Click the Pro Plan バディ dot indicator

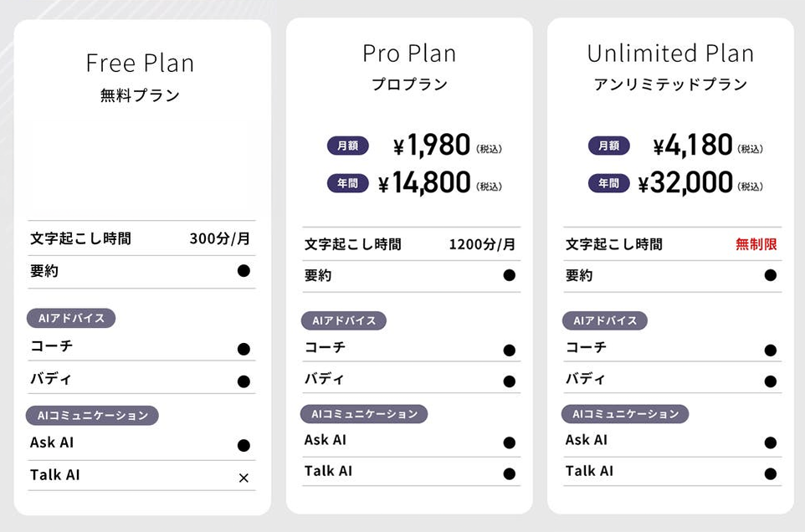point(509,381)
